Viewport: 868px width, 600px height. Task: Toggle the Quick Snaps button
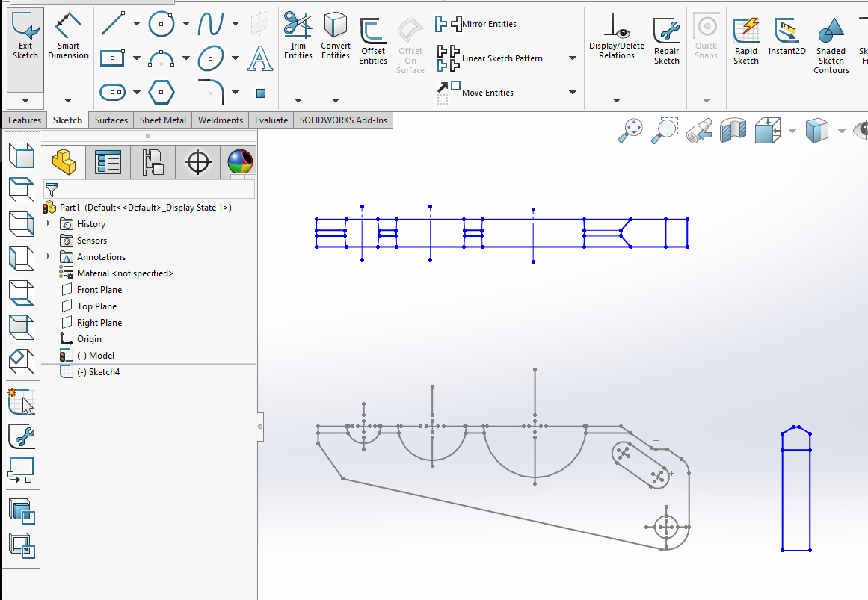pos(706,37)
